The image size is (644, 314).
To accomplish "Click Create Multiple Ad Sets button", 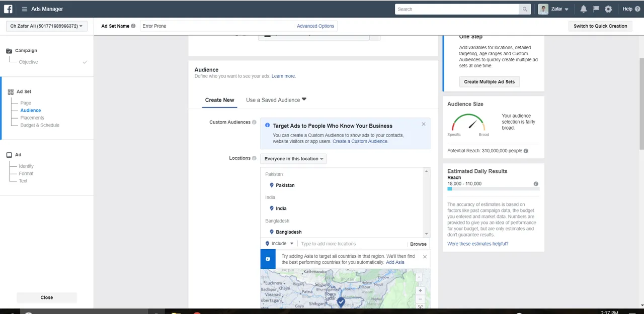I will point(489,82).
